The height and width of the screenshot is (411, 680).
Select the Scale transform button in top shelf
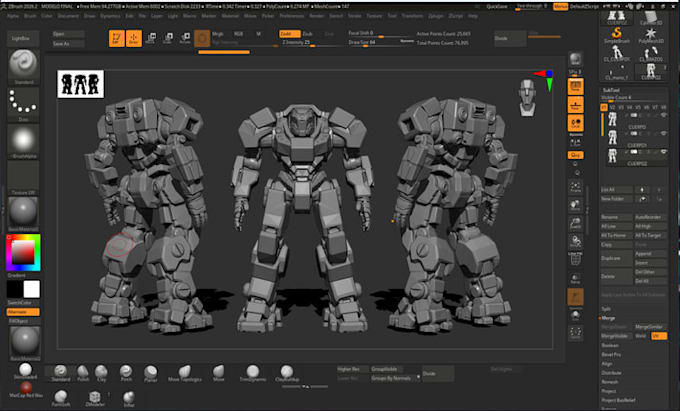pyautogui.click(x=168, y=39)
